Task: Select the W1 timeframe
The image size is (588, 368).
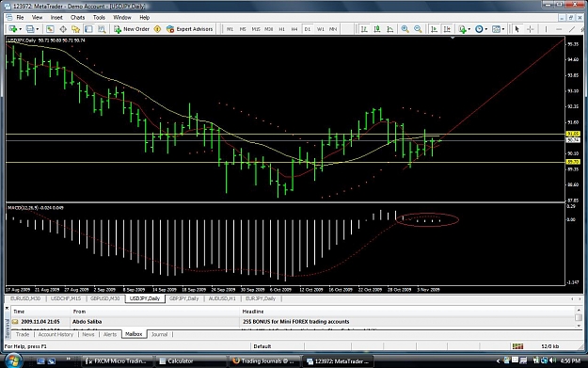Action: [x=320, y=29]
